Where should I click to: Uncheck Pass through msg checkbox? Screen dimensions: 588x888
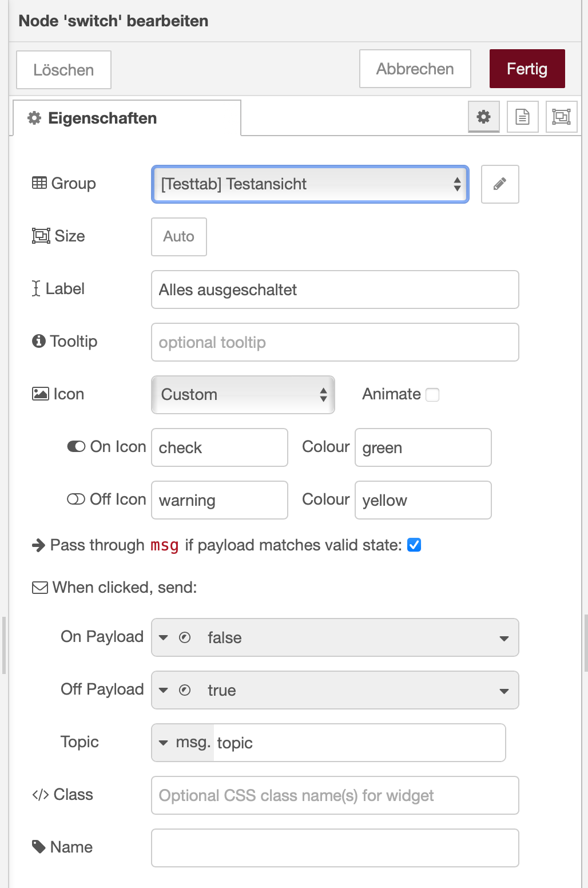[414, 545]
